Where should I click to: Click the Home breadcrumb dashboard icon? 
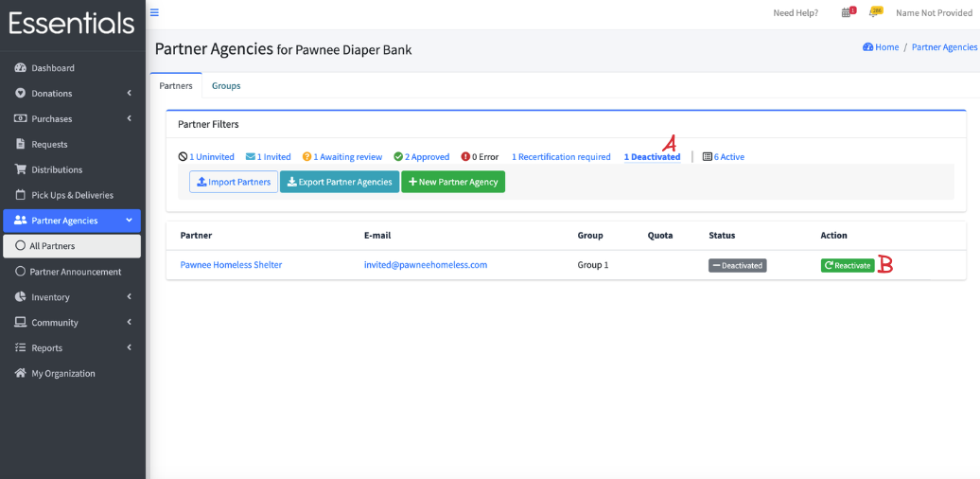point(867,47)
